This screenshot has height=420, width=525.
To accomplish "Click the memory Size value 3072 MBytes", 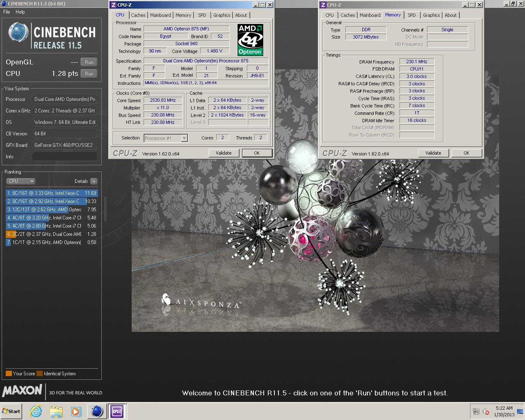I will 366,37.
